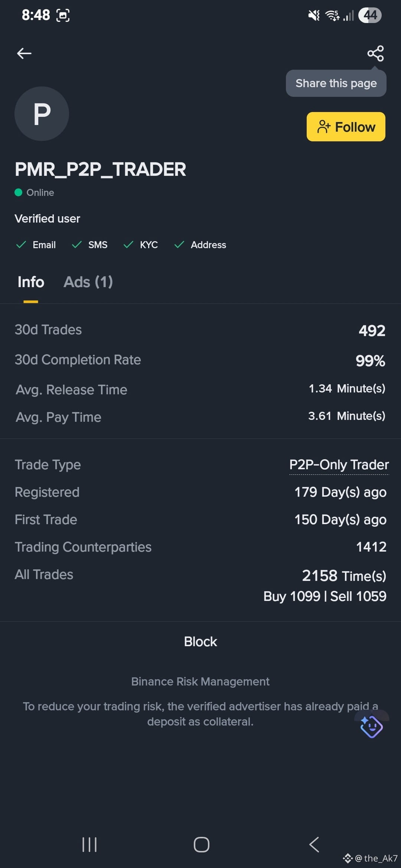Tap the Email verified checkmark
The height and width of the screenshot is (868, 401).
pyautogui.click(x=21, y=244)
